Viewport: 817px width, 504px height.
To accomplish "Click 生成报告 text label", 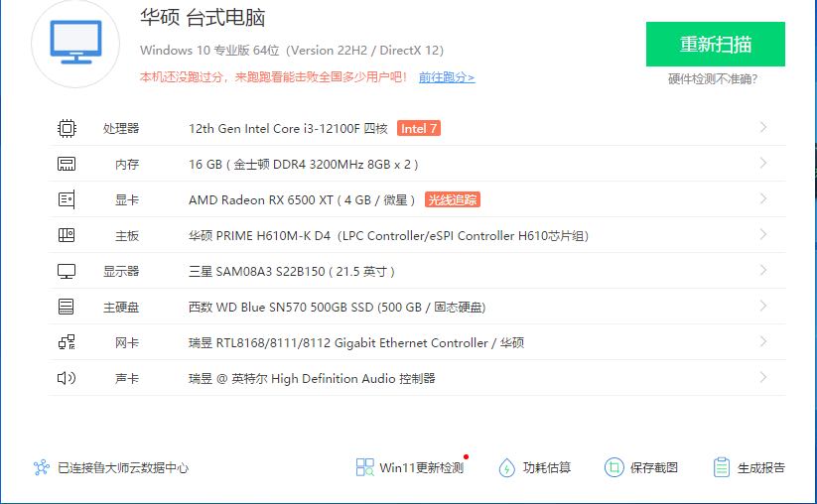I will (760, 467).
